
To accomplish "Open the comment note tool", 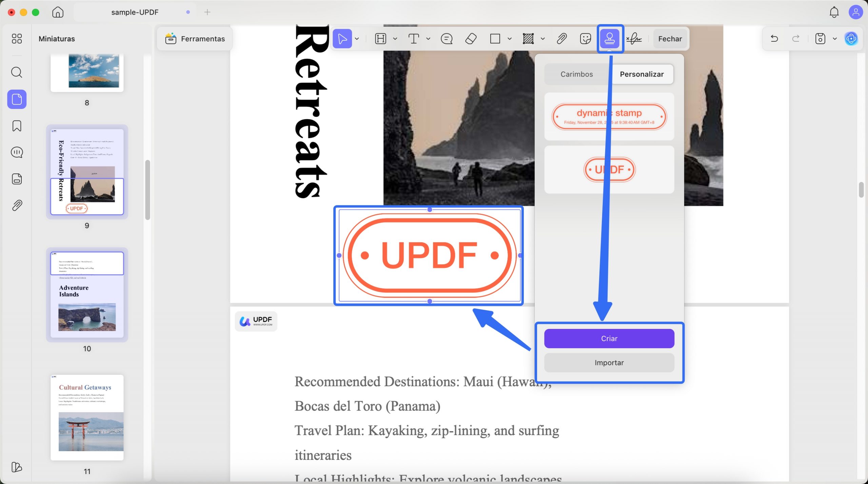I will [x=447, y=39].
